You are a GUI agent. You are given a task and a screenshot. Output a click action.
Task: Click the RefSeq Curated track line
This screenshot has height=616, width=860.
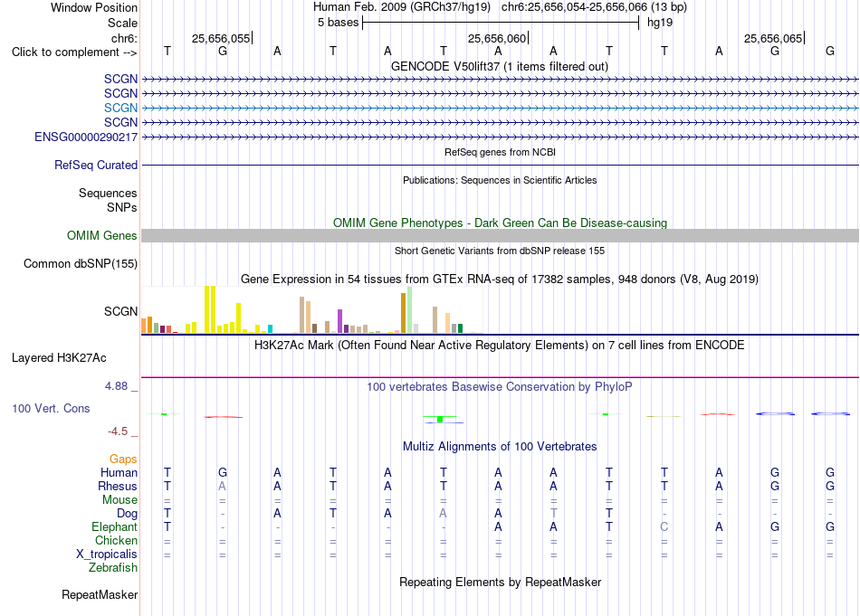click(500, 165)
